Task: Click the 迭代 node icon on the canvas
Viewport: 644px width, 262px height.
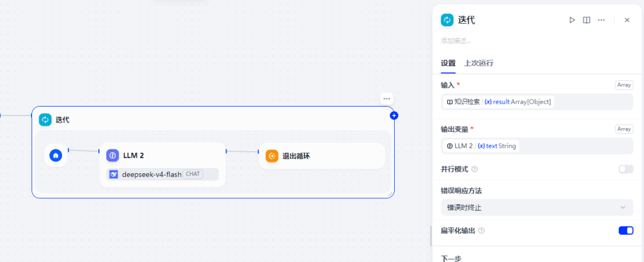Action: [x=45, y=120]
